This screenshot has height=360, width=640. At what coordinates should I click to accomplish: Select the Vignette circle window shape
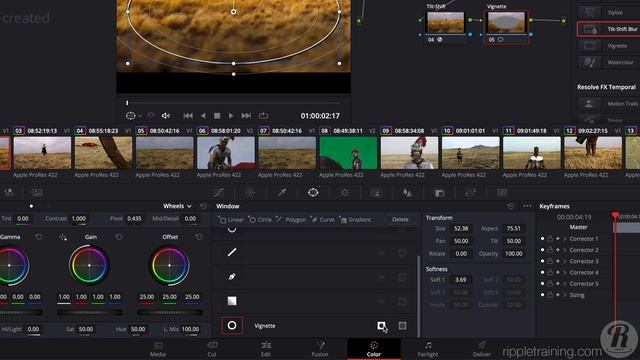[x=232, y=325]
